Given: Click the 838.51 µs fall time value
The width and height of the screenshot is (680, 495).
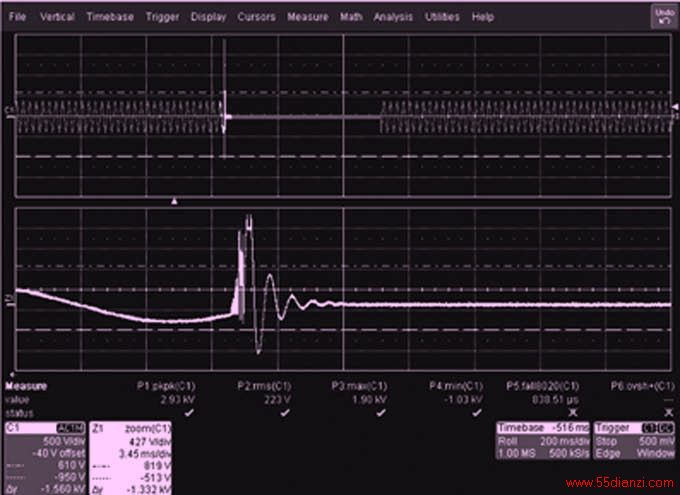Looking at the screenshot, I should point(556,400).
